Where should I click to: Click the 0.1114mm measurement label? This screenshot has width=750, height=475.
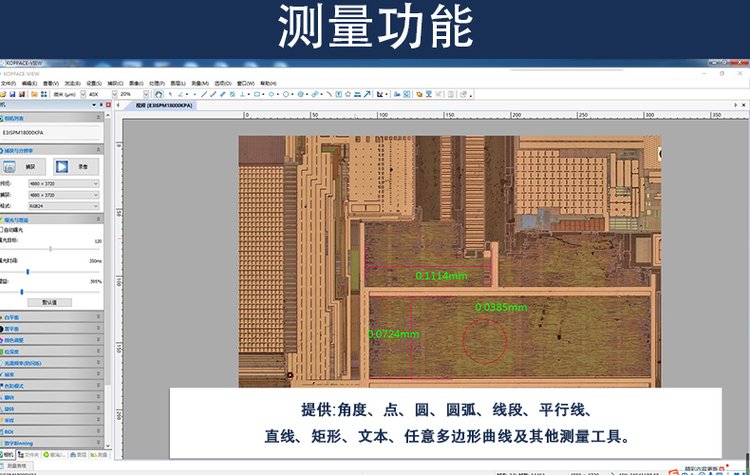441,276
